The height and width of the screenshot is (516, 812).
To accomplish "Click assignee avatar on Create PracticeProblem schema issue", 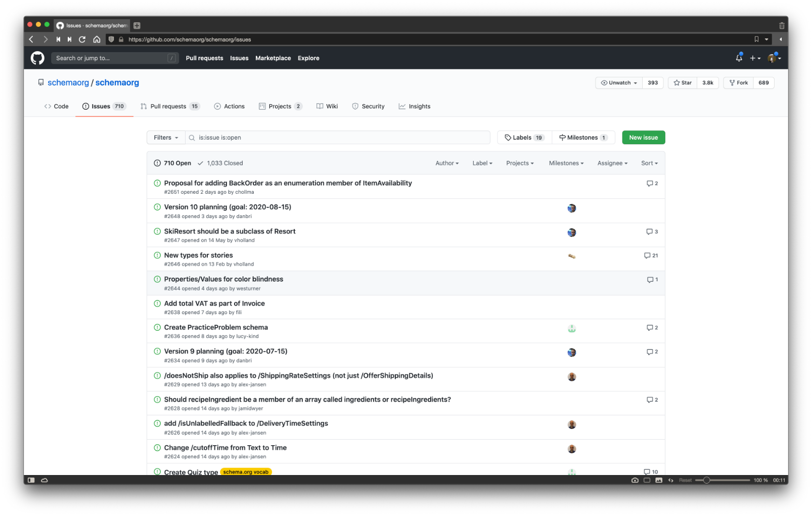I will 572,329.
